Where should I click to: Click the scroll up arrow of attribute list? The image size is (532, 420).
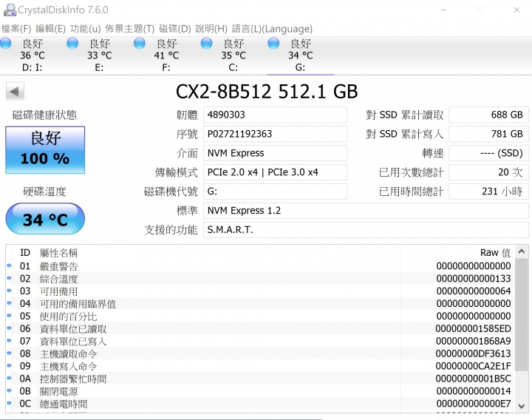click(522, 251)
